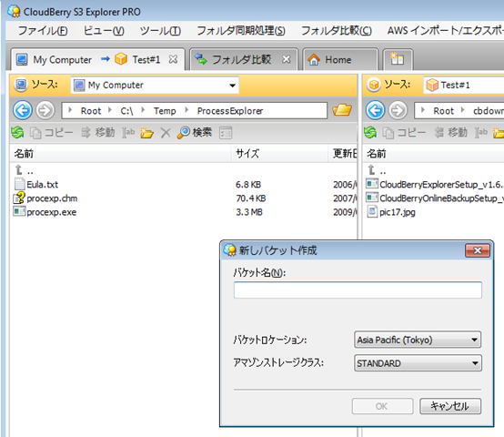Open the browse folder icon beside ProcessExplorer path

(x=342, y=110)
